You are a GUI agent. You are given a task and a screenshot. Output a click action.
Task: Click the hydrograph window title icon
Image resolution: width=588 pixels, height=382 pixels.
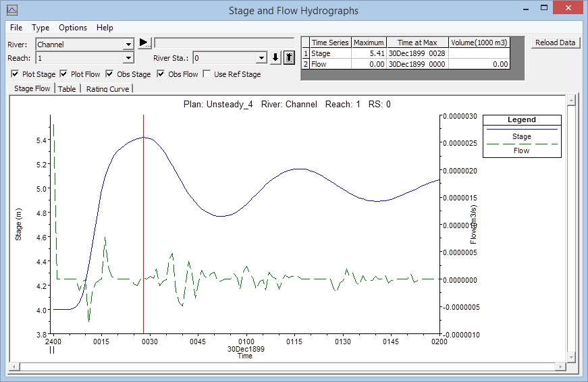12,10
